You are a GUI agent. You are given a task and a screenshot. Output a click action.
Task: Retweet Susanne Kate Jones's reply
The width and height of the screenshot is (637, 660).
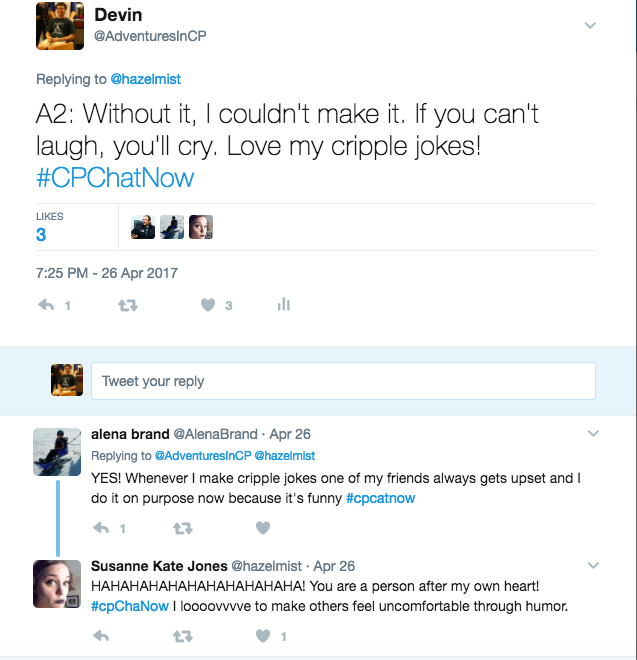click(x=182, y=635)
